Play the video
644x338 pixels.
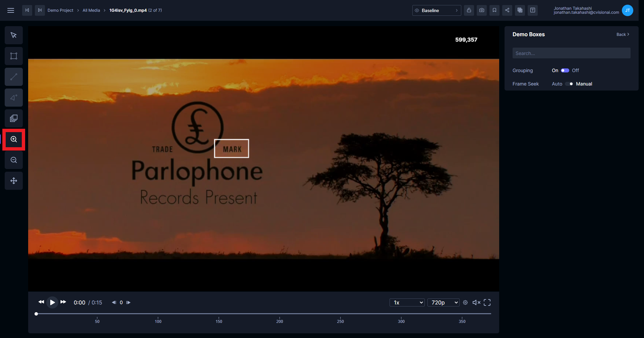[x=52, y=302]
